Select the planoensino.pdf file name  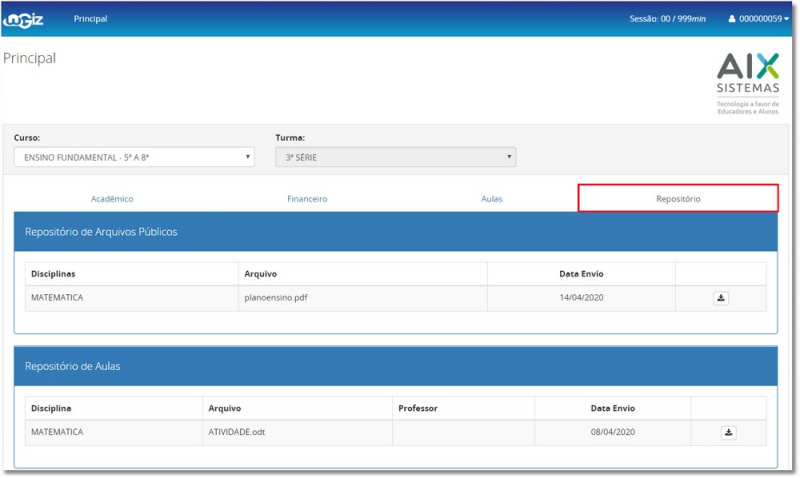pyautogui.click(x=276, y=297)
